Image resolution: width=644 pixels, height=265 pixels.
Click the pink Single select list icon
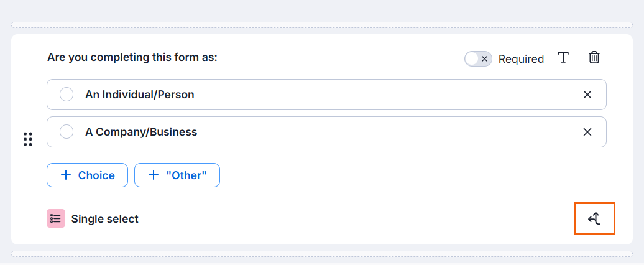pyautogui.click(x=56, y=218)
